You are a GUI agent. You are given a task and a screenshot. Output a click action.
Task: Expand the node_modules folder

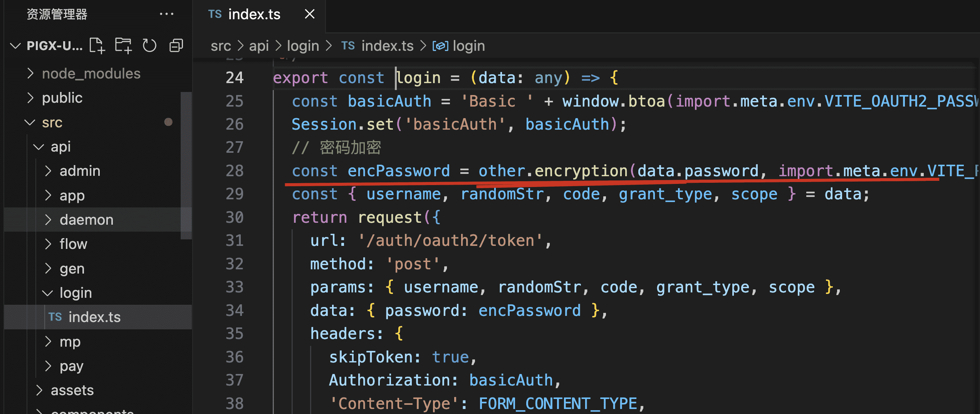pyautogui.click(x=30, y=73)
